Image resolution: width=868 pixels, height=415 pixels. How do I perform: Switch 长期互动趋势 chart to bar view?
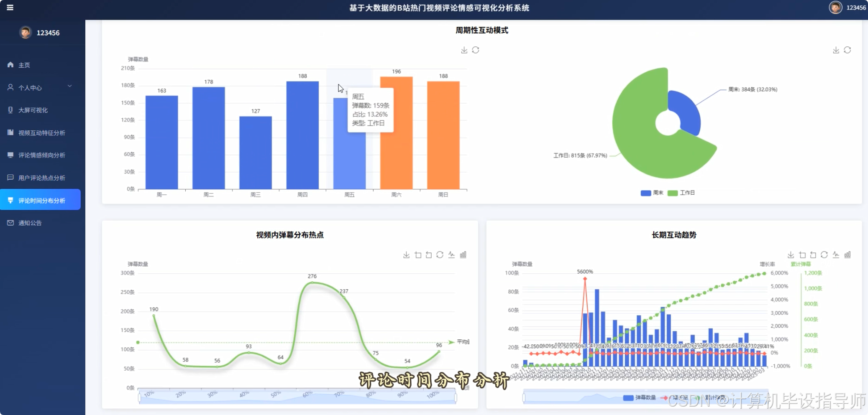pos(847,254)
